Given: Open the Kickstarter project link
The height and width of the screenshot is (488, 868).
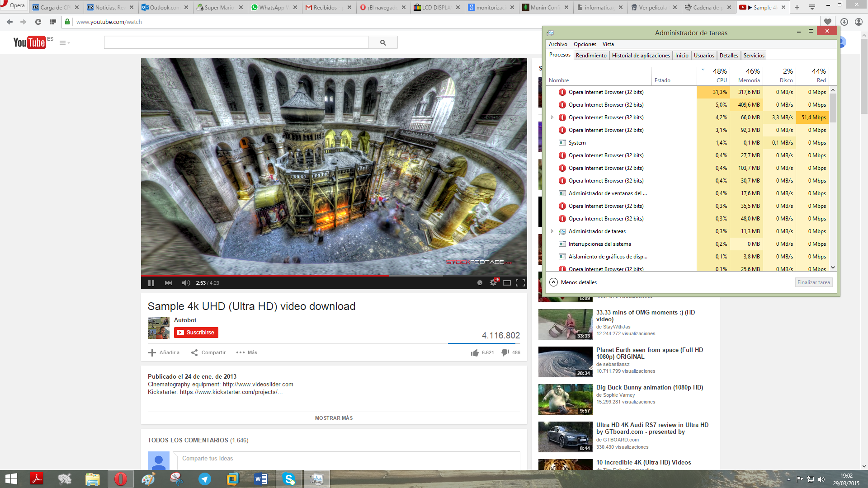Looking at the screenshot, I should click(231, 392).
